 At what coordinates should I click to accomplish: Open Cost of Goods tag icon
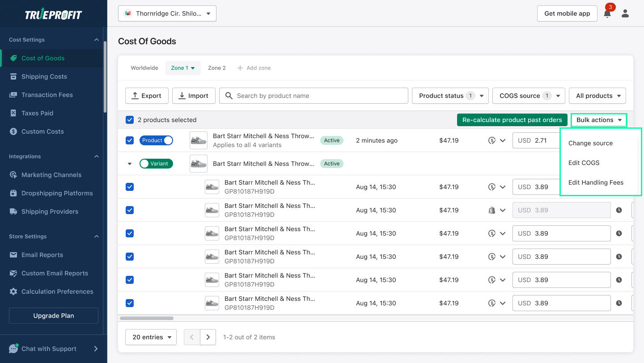tap(13, 58)
